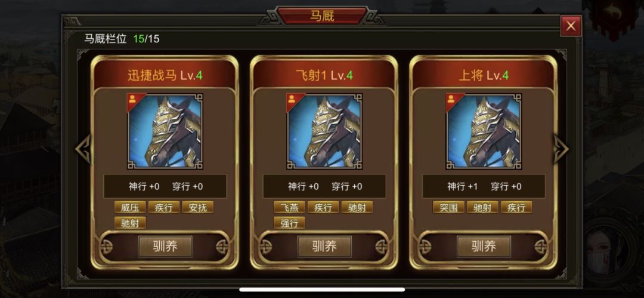Viewport: 644px width, 298px height.
Task: Tap the 神行 +1 stats bar on 上将
Action: point(484,186)
